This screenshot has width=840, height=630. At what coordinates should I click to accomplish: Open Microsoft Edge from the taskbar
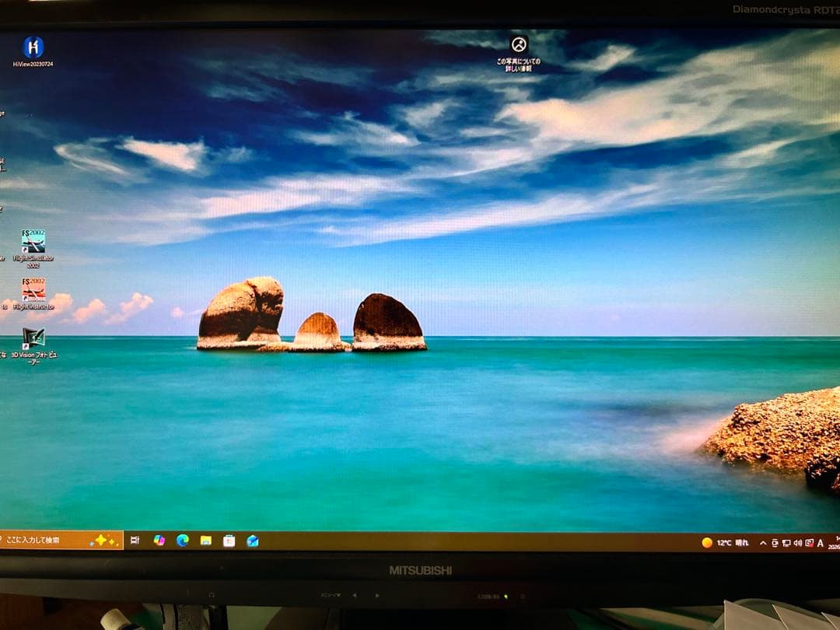(x=180, y=540)
